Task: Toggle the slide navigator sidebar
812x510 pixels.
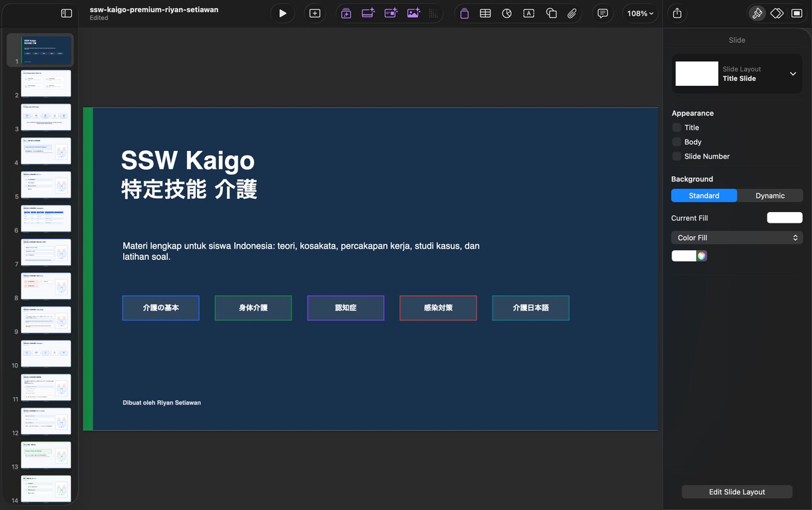Action: [x=67, y=13]
